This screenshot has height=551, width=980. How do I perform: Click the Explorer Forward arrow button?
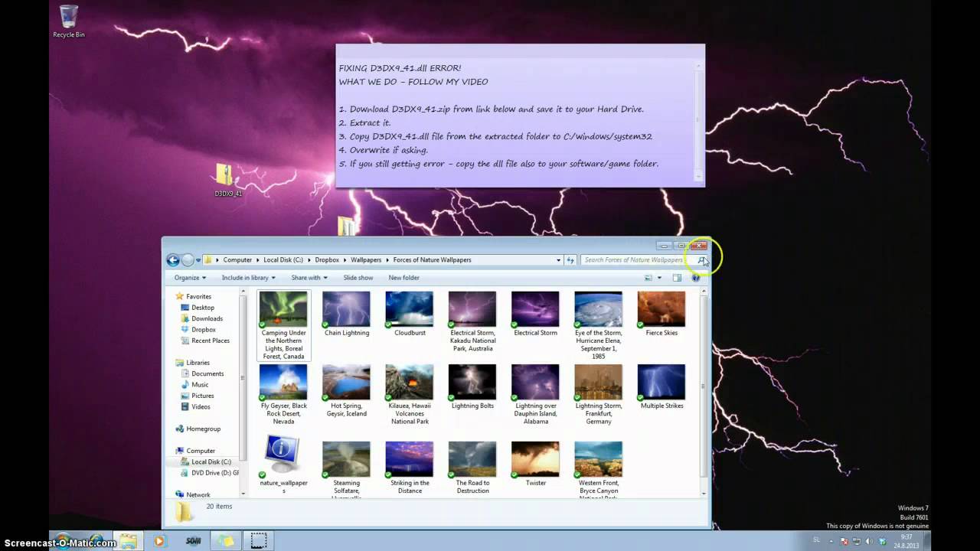coord(188,260)
